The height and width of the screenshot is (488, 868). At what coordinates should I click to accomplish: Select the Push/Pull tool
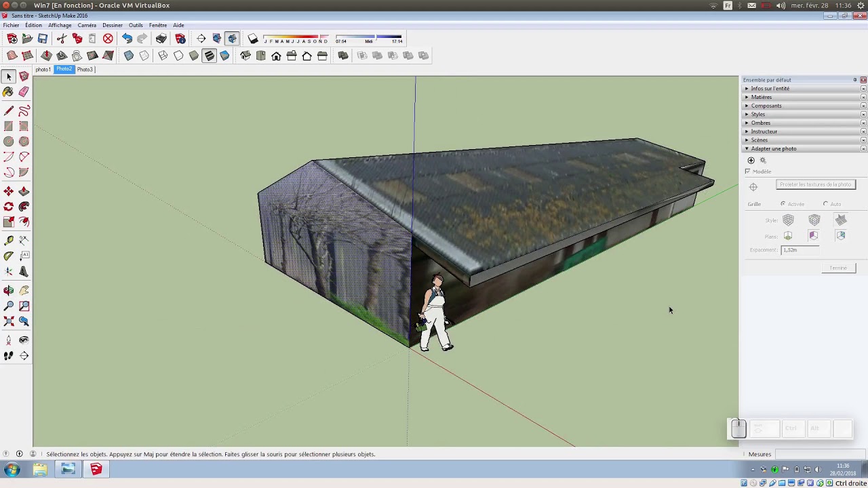click(24, 191)
